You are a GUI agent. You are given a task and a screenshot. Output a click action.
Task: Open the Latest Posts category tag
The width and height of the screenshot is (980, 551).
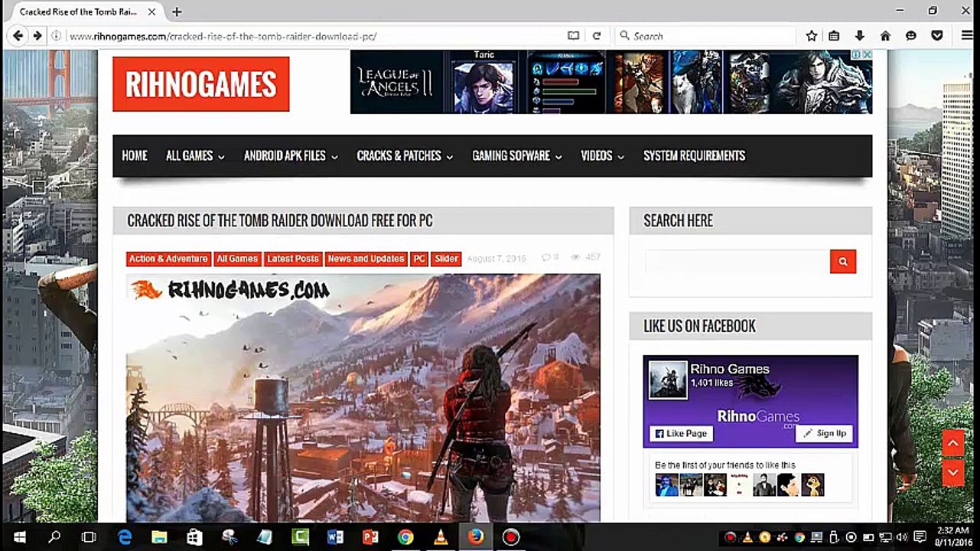pos(293,259)
